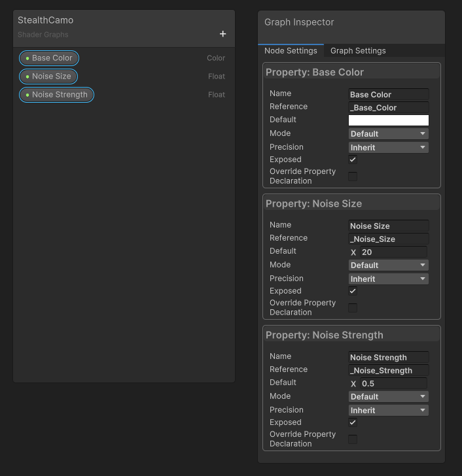Select the Node Settings tab

pyautogui.click(x=291, y=51)
